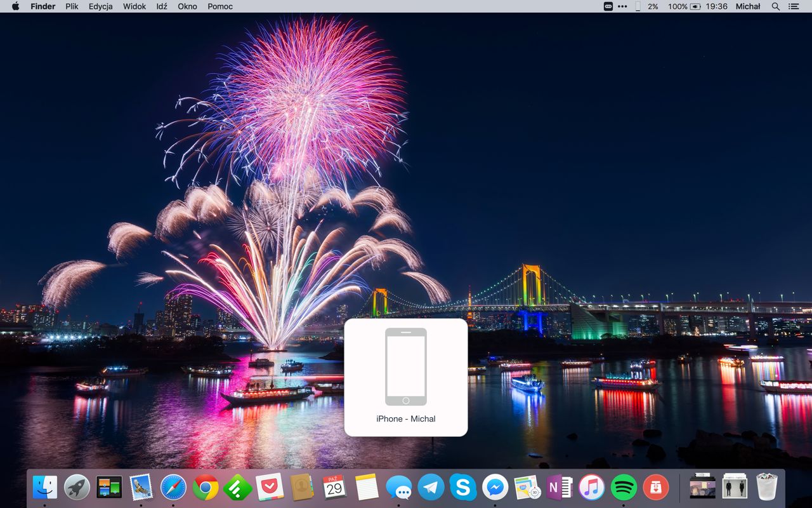Open Google Chrome from the Dock

pos(206,488)
